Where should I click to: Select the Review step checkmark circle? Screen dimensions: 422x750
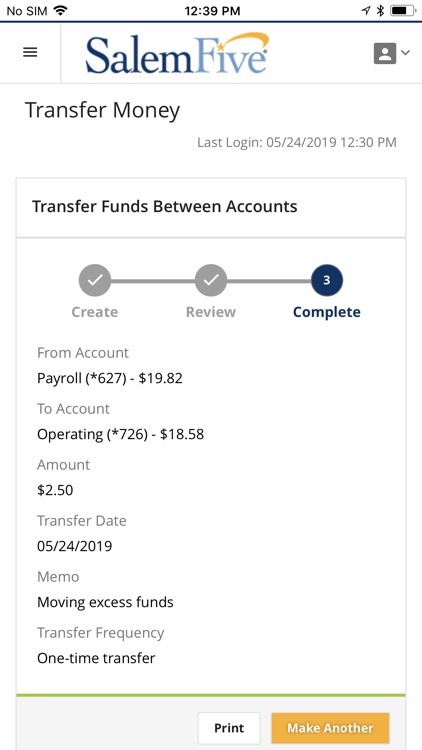tap(211, 280)
